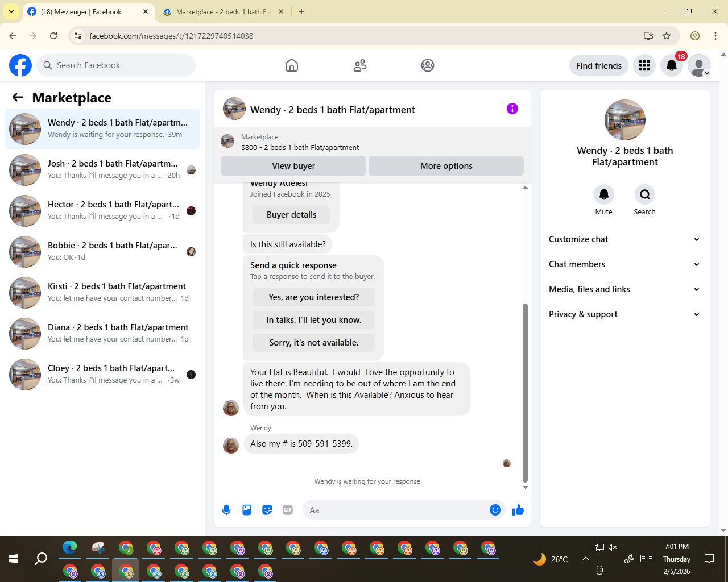Viewport: 728px width, 582px height.
Task: Click Wendy's large profile photo in right panel
Action: tap(625, 120)
